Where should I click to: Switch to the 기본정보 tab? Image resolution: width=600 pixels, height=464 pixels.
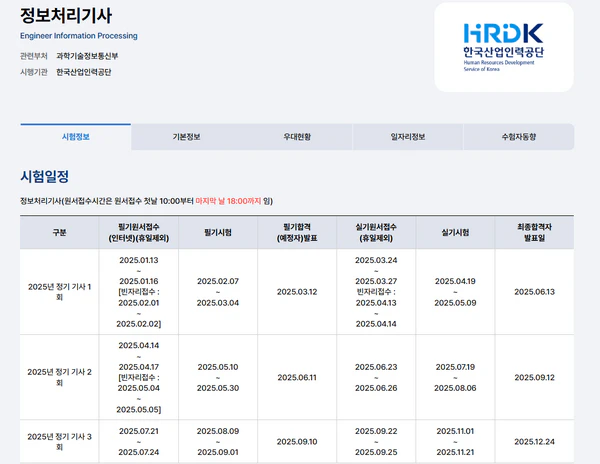click(186, 137)
